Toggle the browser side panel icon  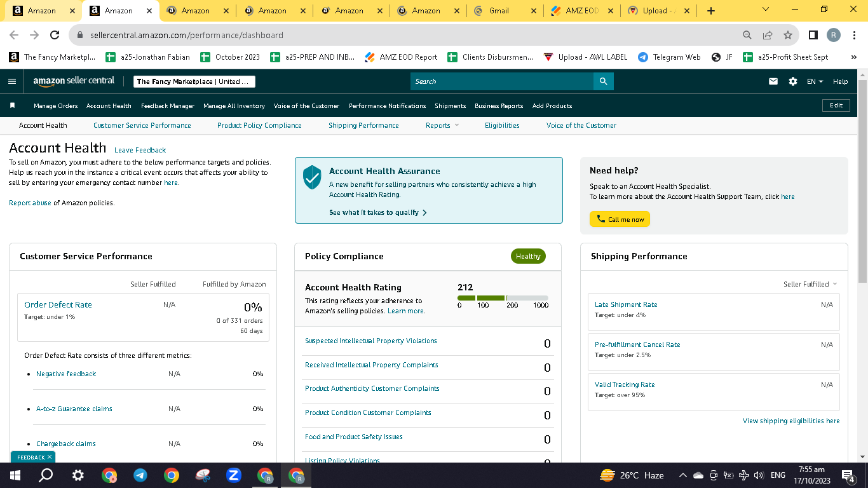813,35
